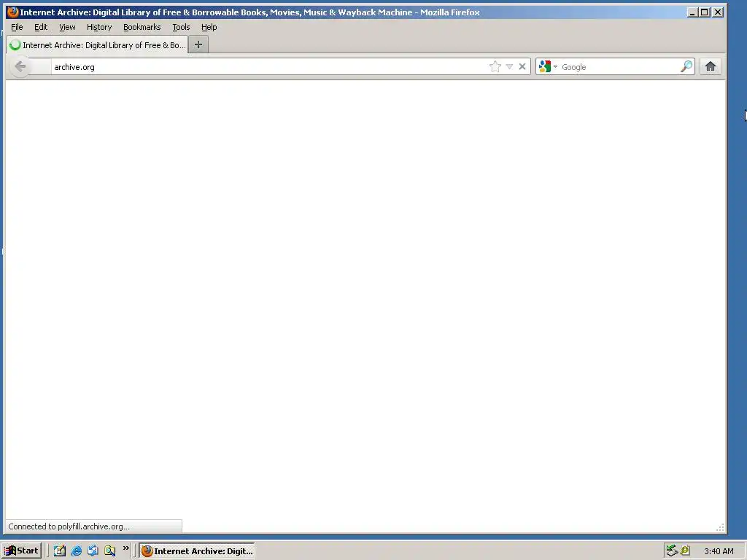The image size is (747, 560).
Task: Open the View menu
Action: (67, 27)
